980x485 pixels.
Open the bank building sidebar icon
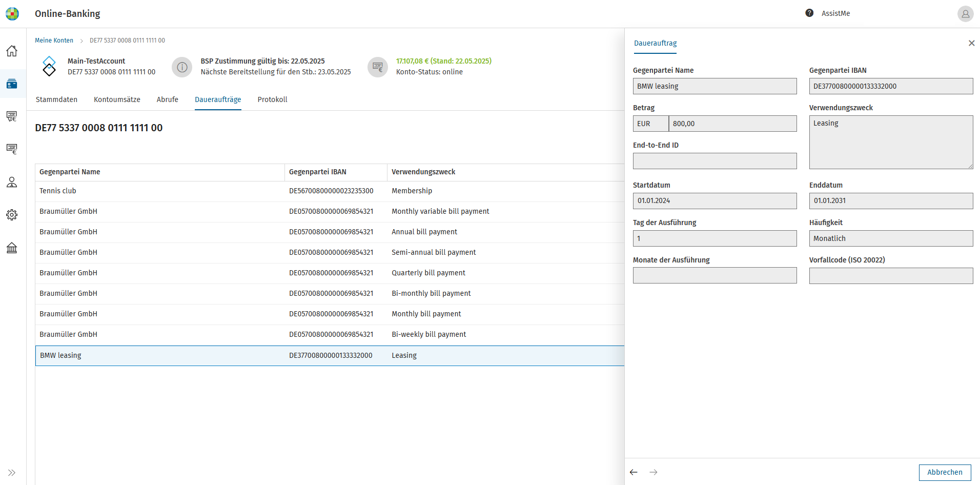pyautogui.click(x=12, y=248)
